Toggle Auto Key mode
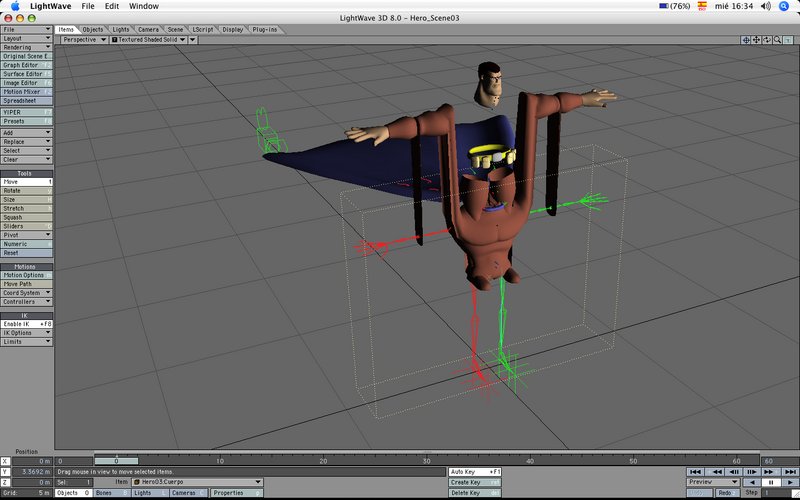800x500 pixels. point(475,472)
